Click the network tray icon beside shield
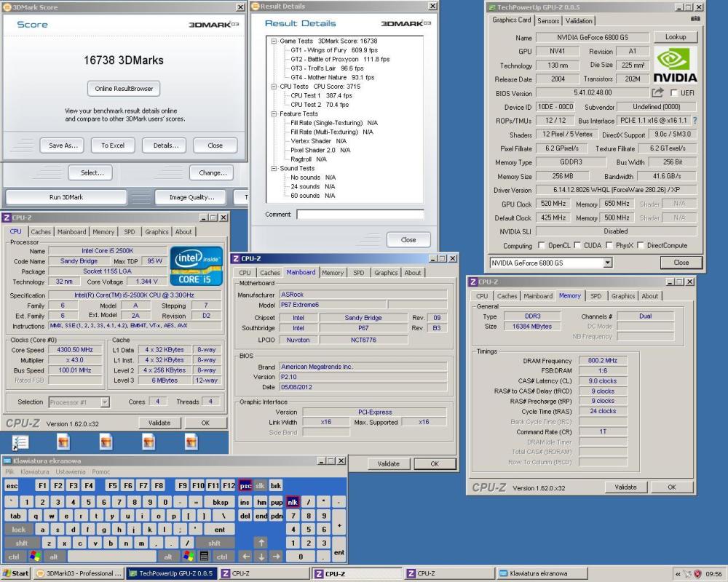The image size is (728, 582). 687,574
